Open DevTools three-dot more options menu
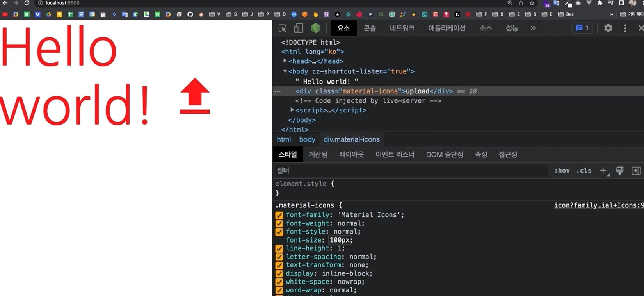644x296 pixels. 625,28
